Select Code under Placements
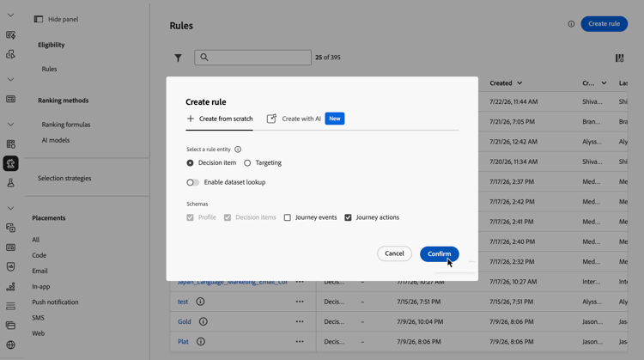 click(x=39, y=255)
